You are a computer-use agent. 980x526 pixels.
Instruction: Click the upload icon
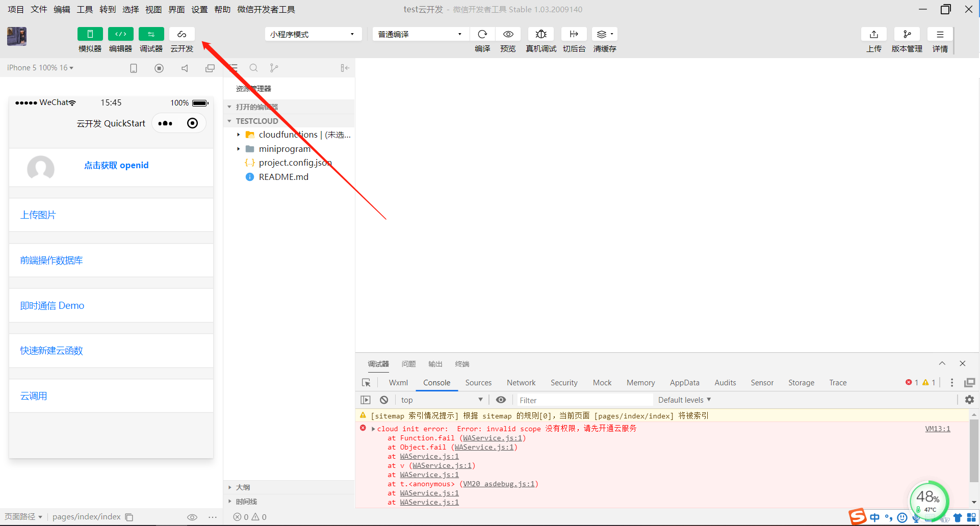pyautogui.click(x=874, y=34)
